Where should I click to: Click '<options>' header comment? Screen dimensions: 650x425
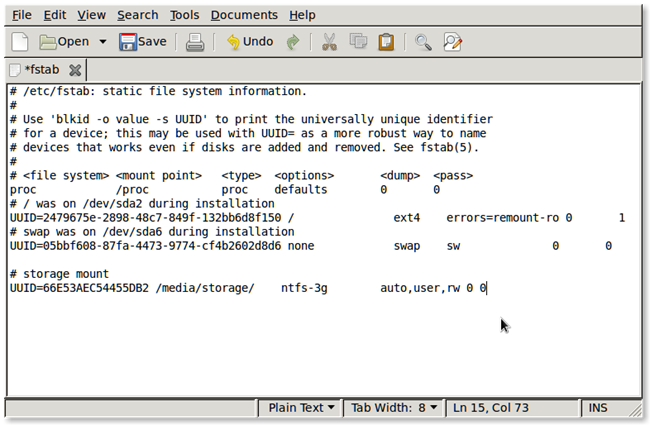pos(304,175)
